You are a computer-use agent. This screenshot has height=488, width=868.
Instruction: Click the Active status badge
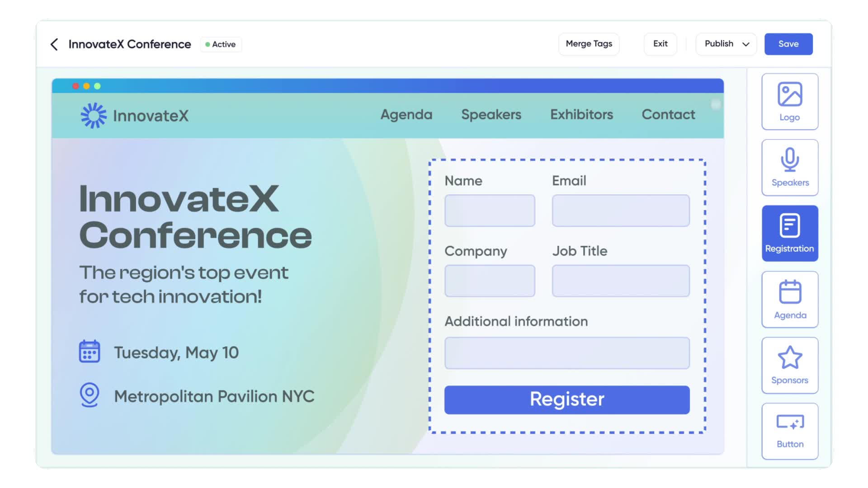(x=221, y=44)
